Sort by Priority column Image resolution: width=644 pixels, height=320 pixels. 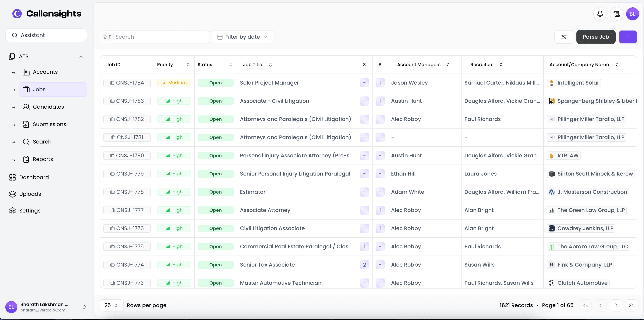coord(188,65)
